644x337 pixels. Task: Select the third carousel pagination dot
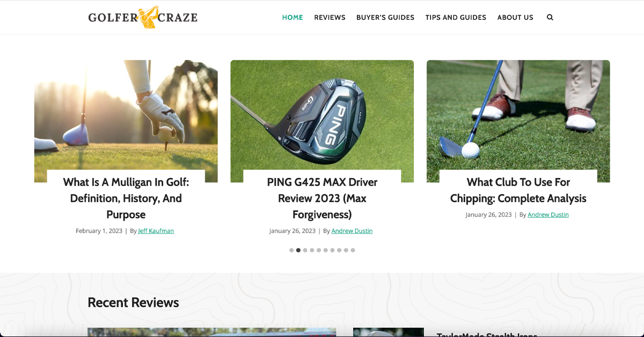305,250
